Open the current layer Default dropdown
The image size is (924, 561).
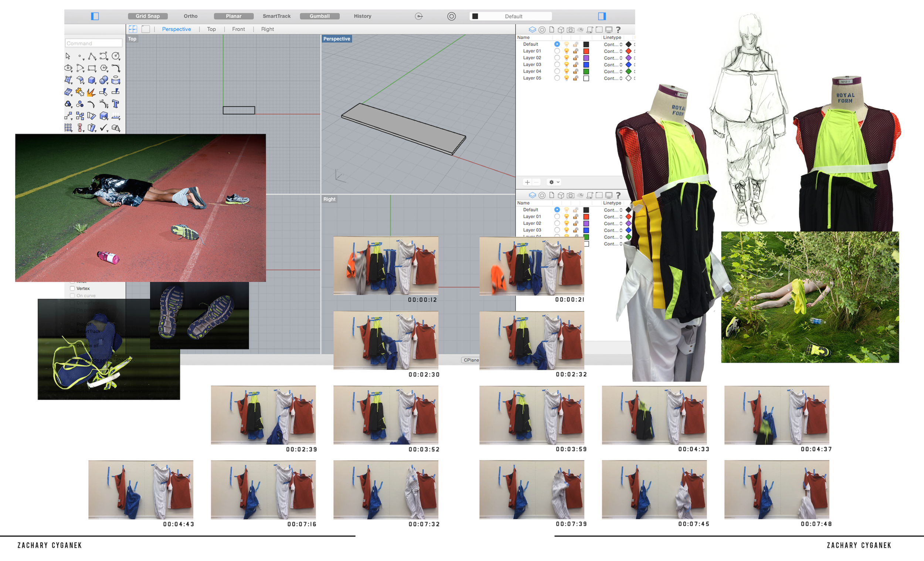[x=511, y=16]
